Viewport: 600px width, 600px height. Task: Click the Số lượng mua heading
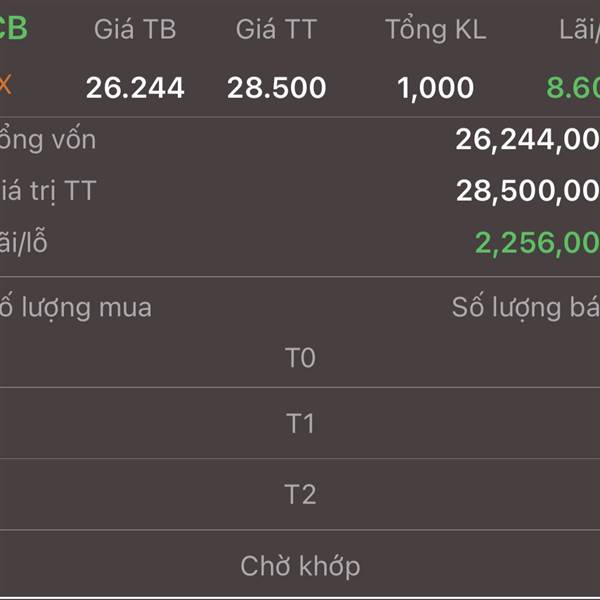point(75,308)
